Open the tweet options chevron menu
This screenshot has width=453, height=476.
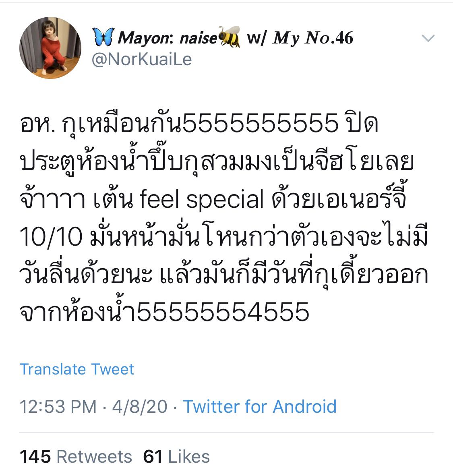[x=428, y=38]
